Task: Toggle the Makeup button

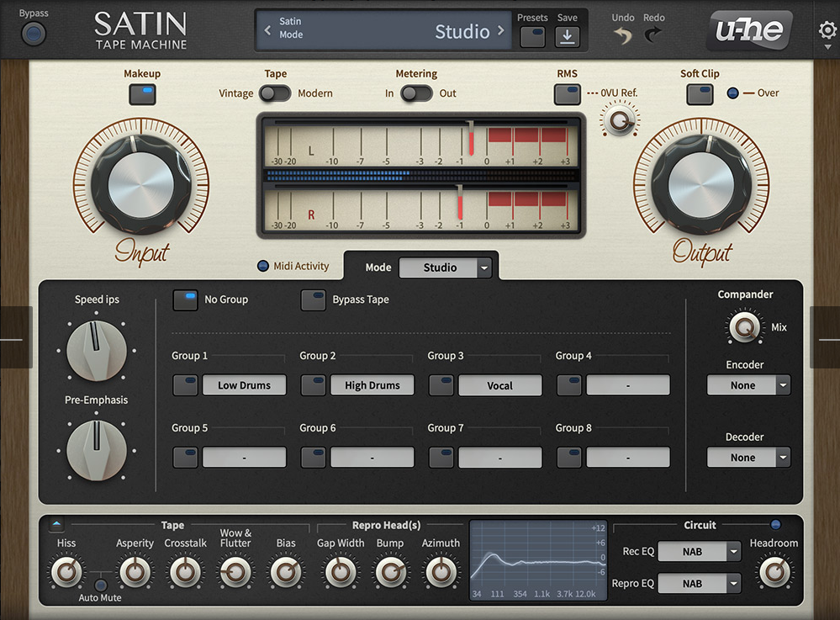Action: [142, 94]
